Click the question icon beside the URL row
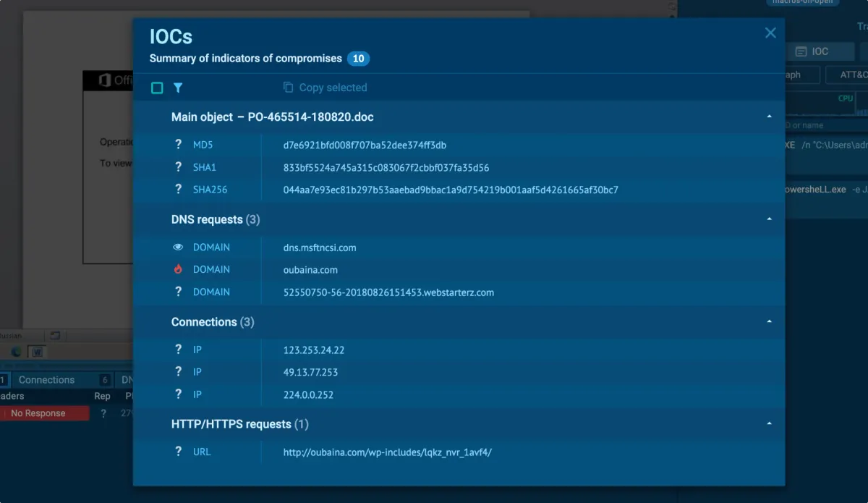The width and height of the screenshot is (868, 503). coord(178,452)
